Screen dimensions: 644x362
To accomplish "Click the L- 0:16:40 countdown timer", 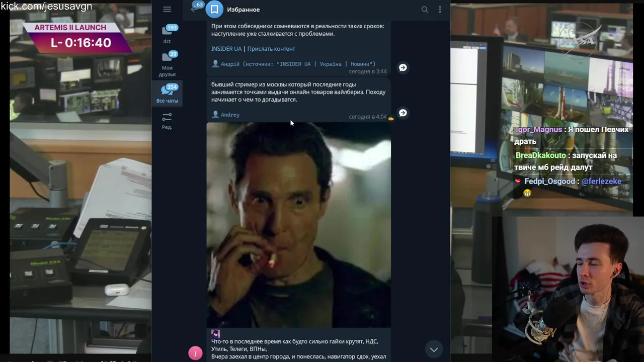I will [80, 43].
